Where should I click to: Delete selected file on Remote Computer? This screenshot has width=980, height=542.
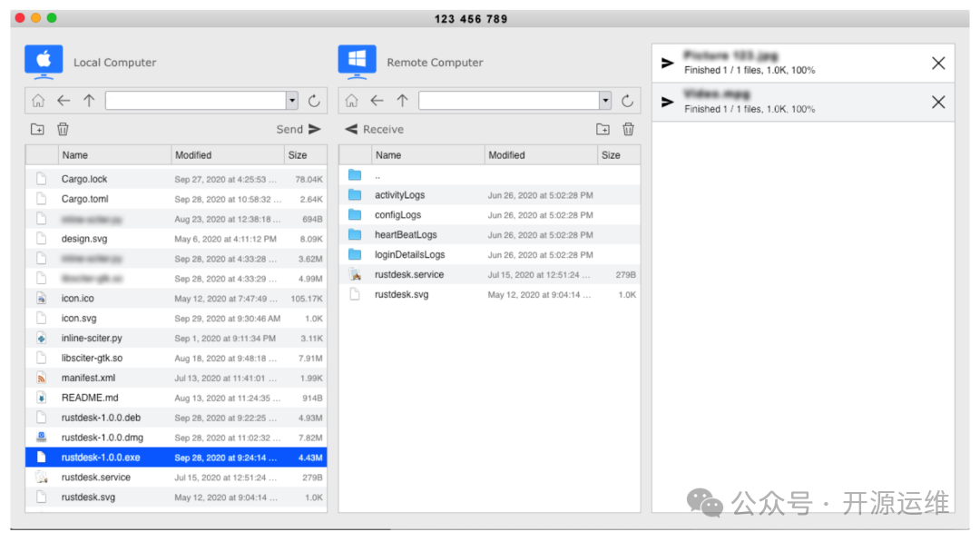[628, 130]
